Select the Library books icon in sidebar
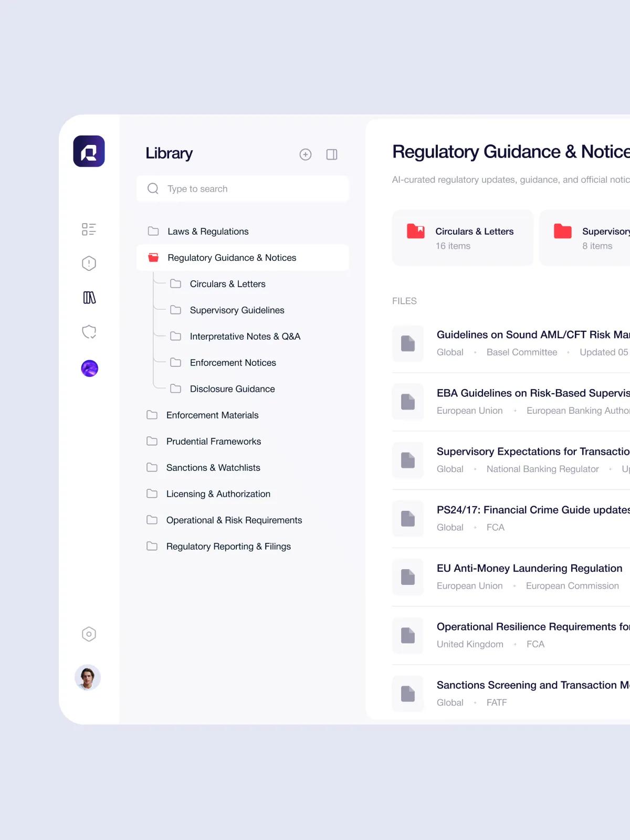Image resolution: width=630 pixels, height=840 pixels. [89, 298]
